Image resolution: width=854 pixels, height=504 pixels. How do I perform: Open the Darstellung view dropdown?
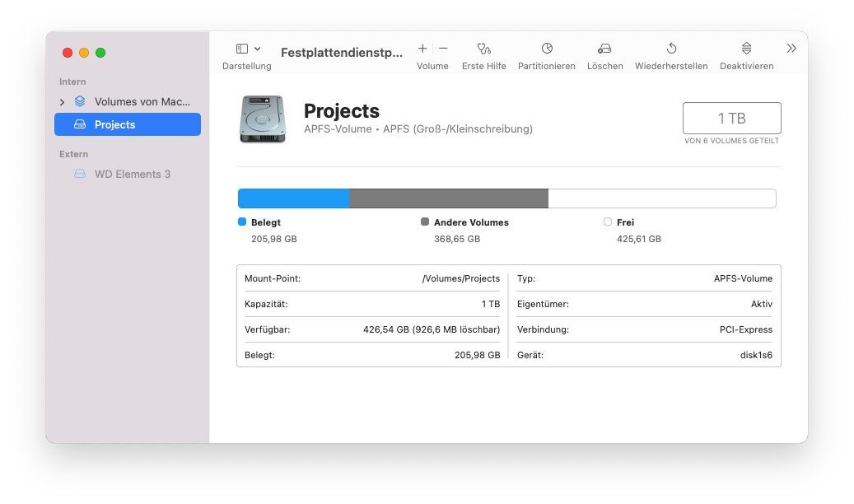[248, 49]
